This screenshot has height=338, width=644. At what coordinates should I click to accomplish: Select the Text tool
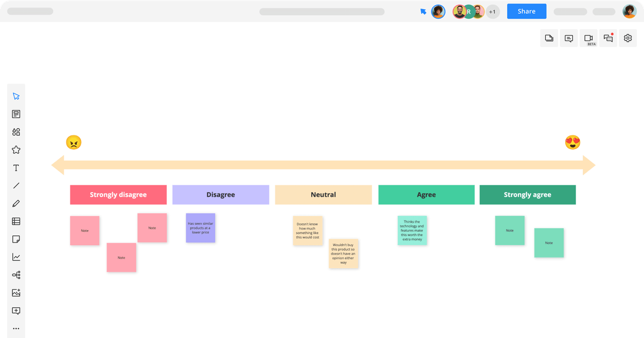pyautogui.click(x=16, y=168)
